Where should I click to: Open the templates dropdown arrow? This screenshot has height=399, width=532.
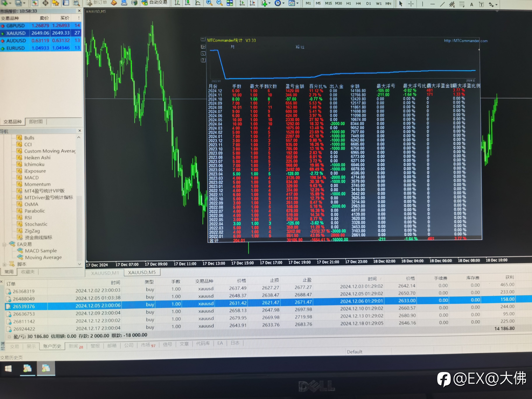tap(297, 3)
